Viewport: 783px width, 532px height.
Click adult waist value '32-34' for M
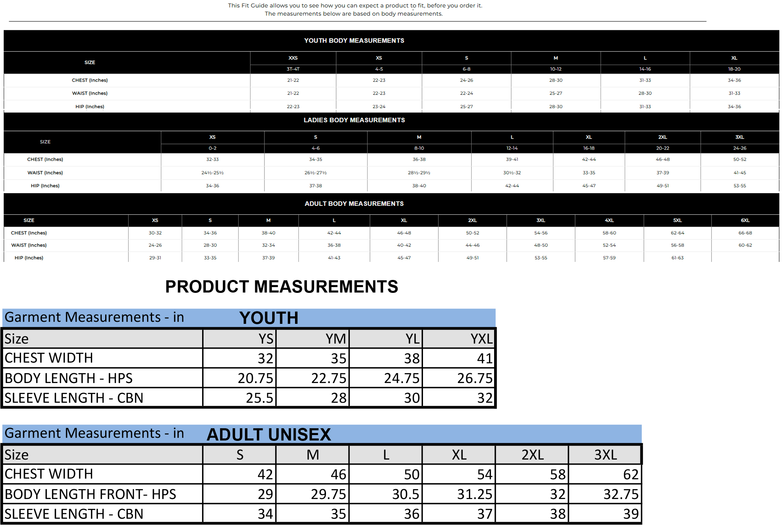pos(268,245)
